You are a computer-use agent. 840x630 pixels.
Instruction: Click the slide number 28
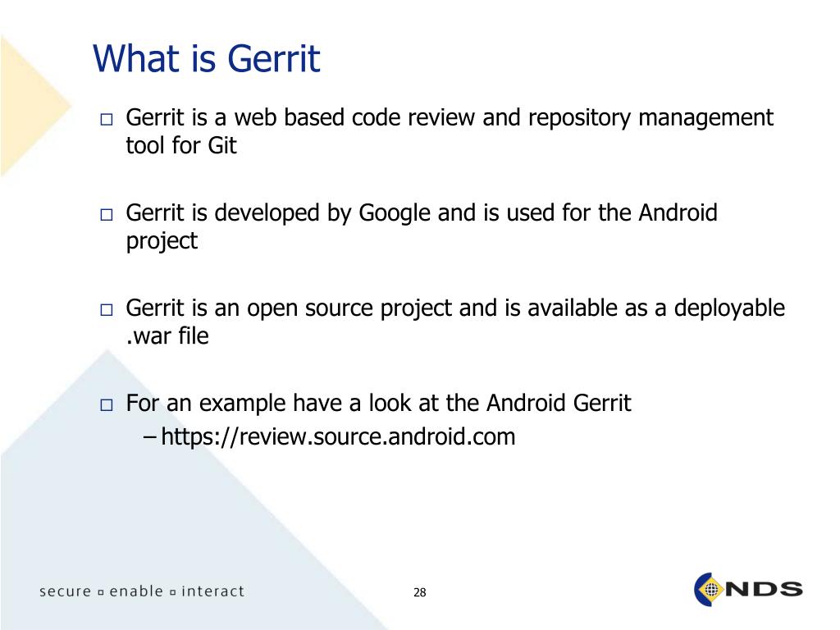pyautogui.click(x=419, y=592)
